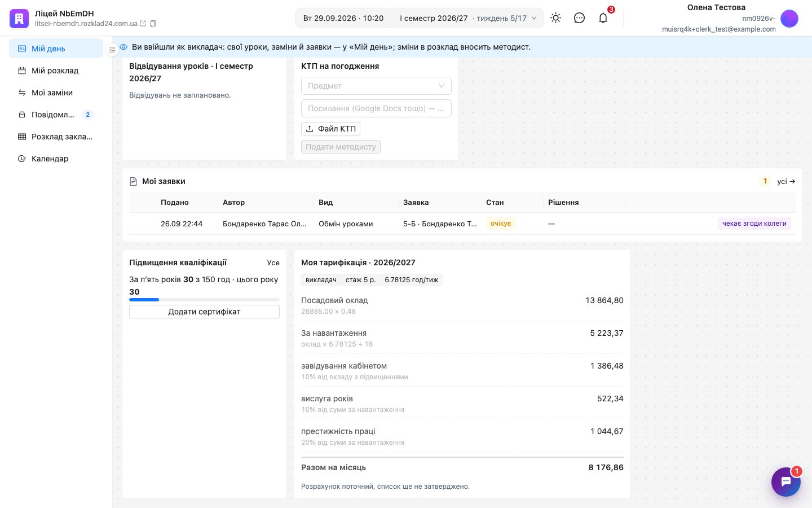Select Мої заміни in the sidebar
The height and width of the screenshot is (508, 812).
56,93
